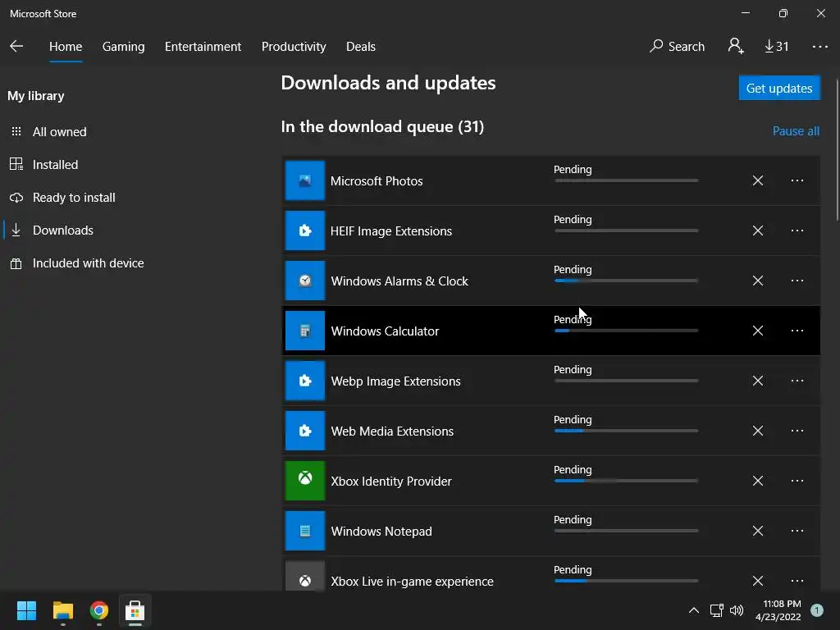Click the Webp Image Extensions app icon
The image size is (840, 630).
(305, 381)
